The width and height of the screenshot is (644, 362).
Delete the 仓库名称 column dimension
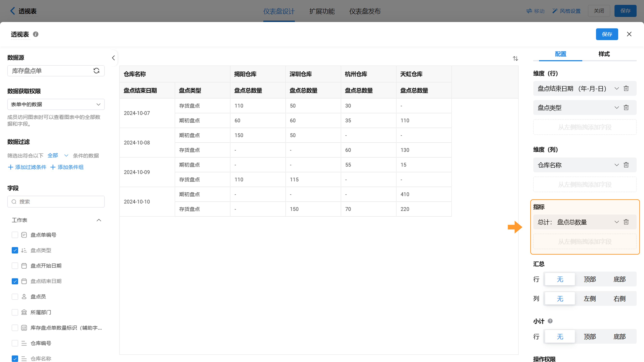pos(626,165)
